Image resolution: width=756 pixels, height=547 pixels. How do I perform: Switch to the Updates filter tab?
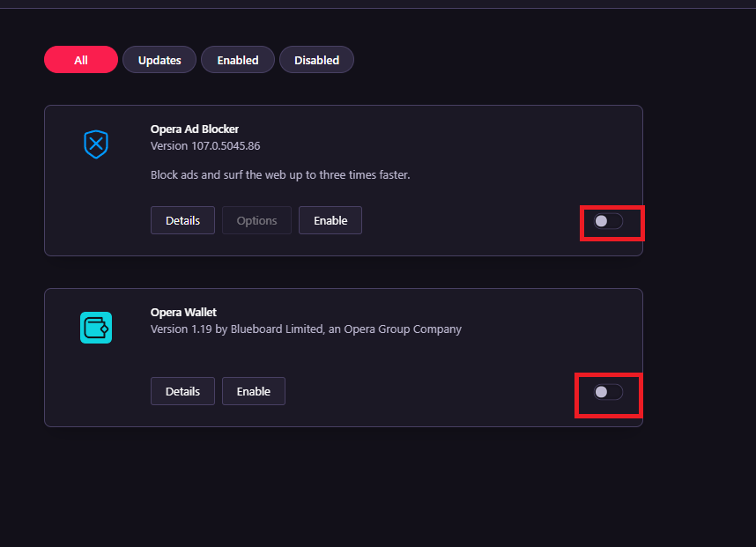[x=159, y=60]
